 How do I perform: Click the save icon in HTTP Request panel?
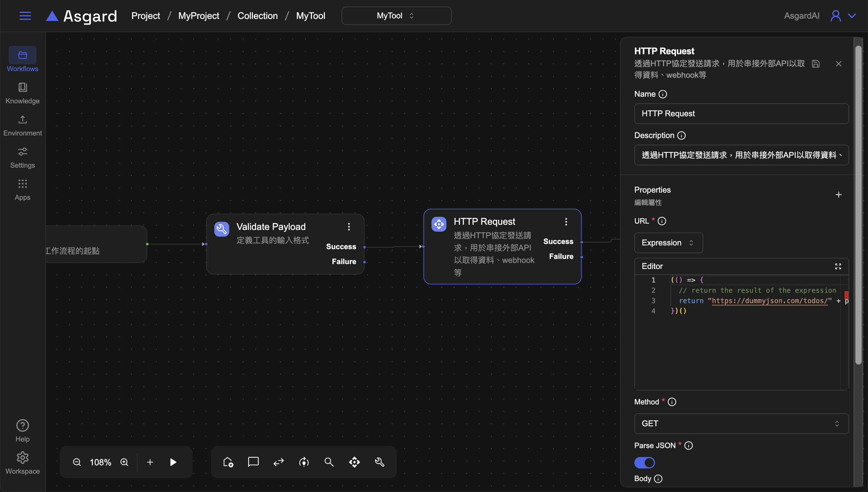point(816,64)
